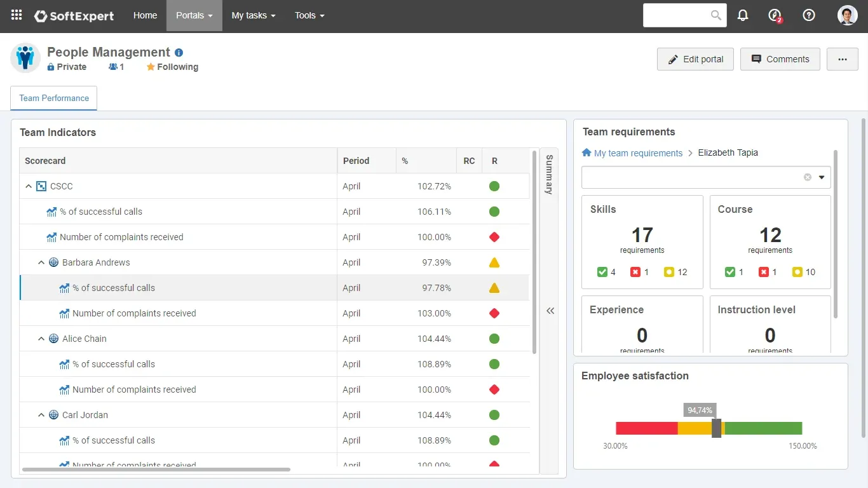Collapse the CSCC tree node

coord(29,186)
